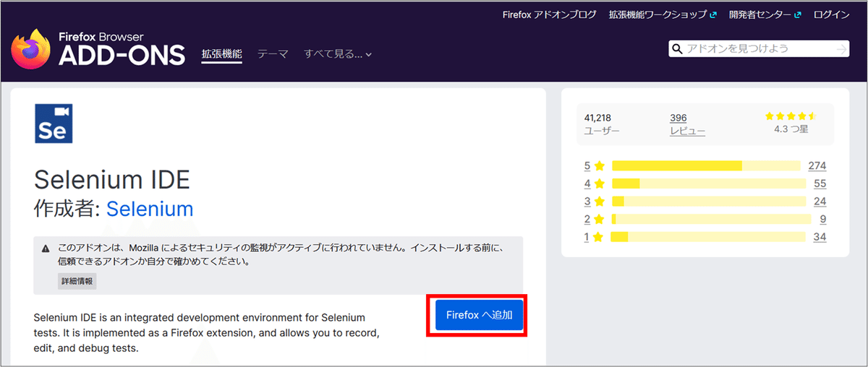
Task: Click the number 5 rating label
Action: [587, 165]
